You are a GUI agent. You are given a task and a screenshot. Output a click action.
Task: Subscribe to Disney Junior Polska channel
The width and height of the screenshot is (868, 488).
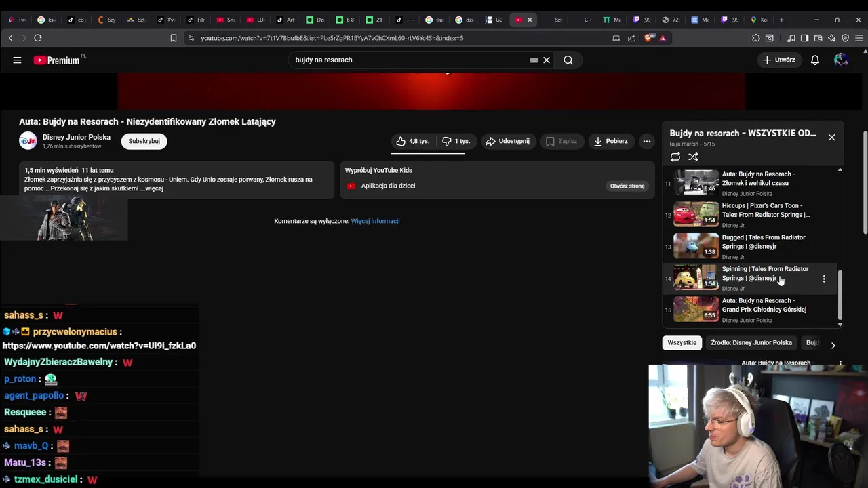[x=144, y=141]
